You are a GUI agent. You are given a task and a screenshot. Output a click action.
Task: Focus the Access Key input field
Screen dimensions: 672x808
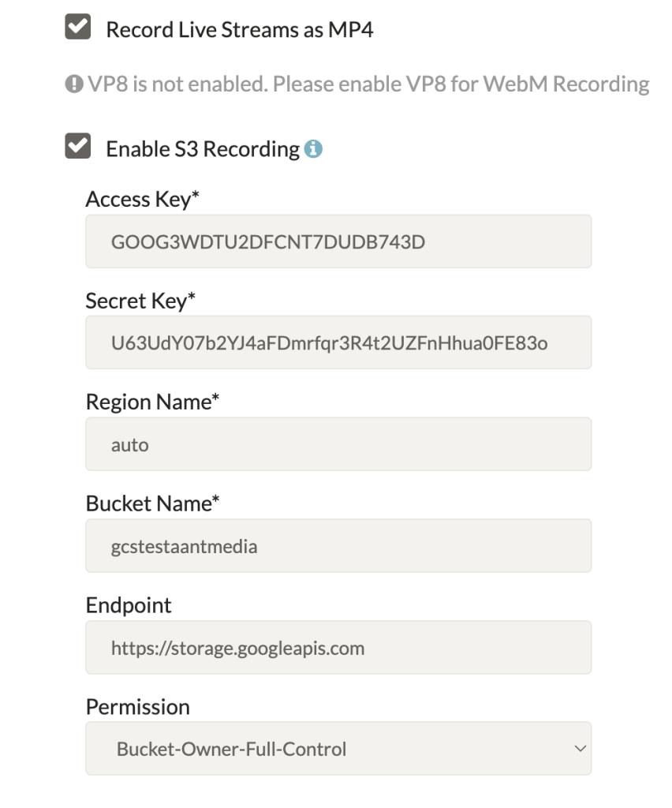pyautogui.click(x=338, y=241)
